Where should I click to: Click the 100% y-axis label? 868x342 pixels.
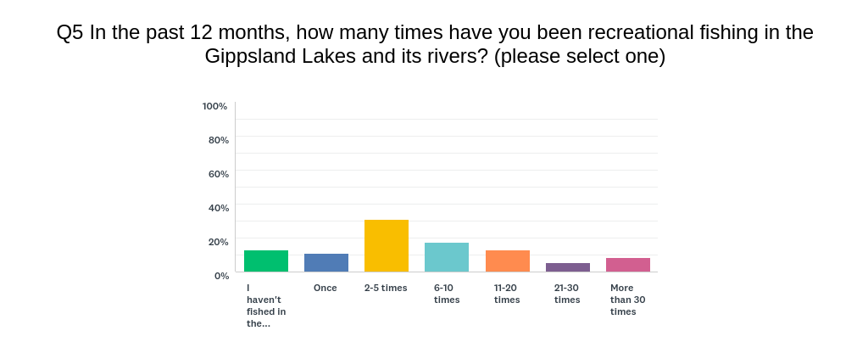click(214, 106)
